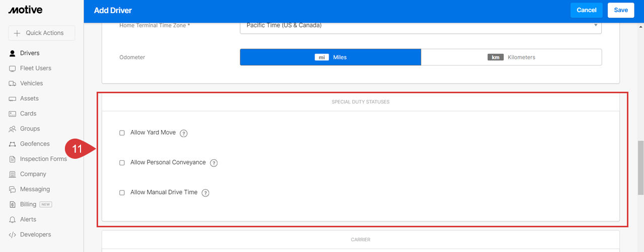Click the Vehicles truck icon in sidebar
Viewport: 644px width, 252px height.
pyautogui.click(x=13, y=83)
